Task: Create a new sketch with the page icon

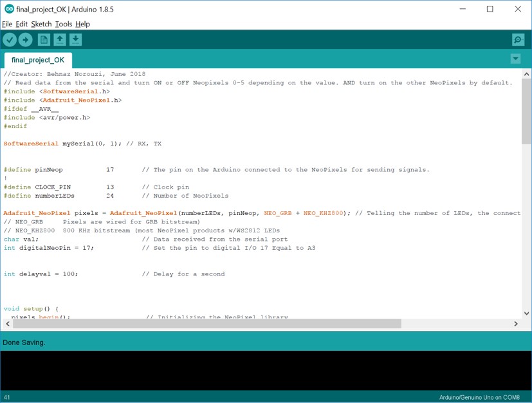Action: (44, 40)
